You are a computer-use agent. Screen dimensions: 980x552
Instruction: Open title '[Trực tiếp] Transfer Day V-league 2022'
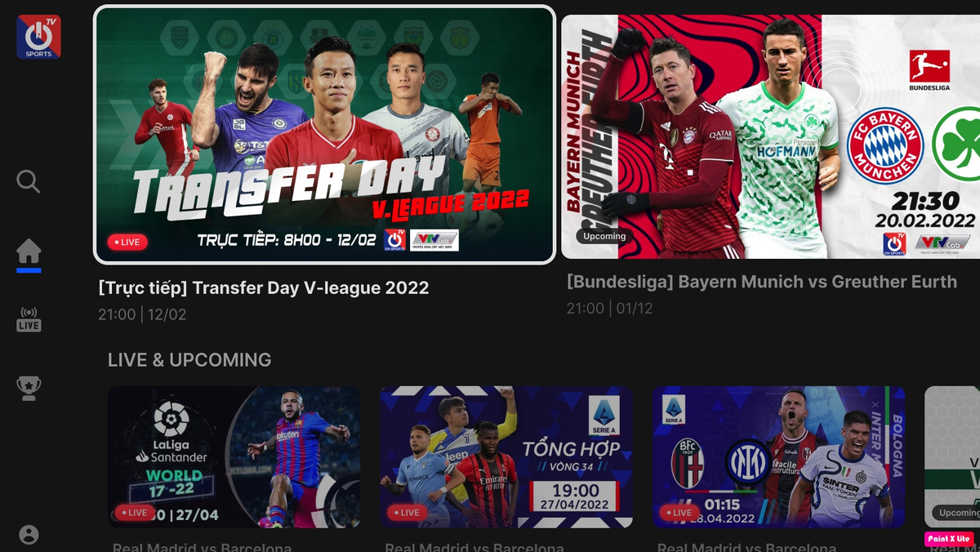coord(263,287)
